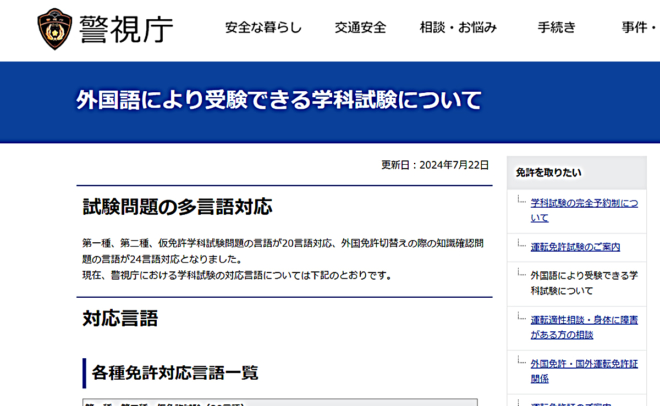The height and width of the screenshot is (406, 660).
Task: Select the current 外国語により受験できる学科試験 sidebar item
Action: (x=583, y=282)
